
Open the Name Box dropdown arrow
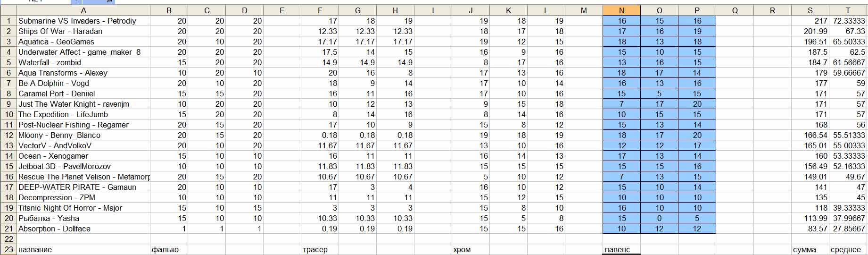tap(76, 1)
